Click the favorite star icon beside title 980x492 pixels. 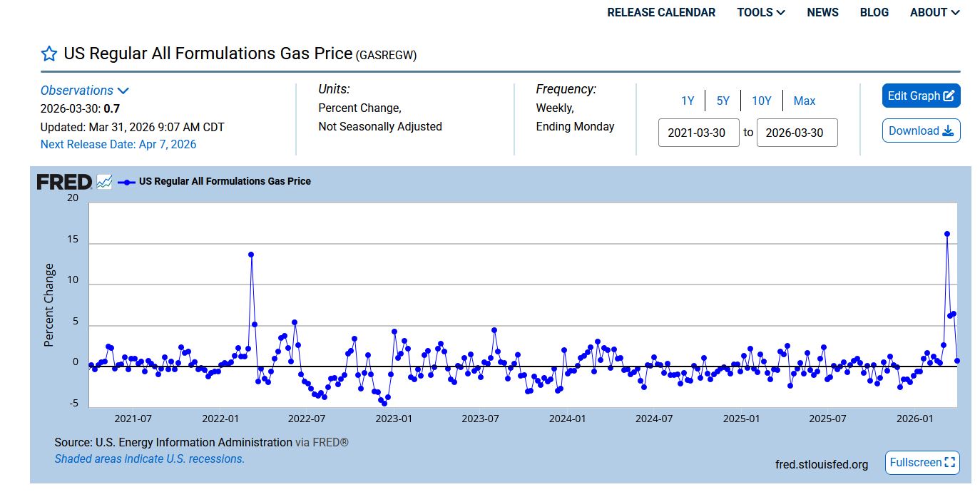pos(49,53)
